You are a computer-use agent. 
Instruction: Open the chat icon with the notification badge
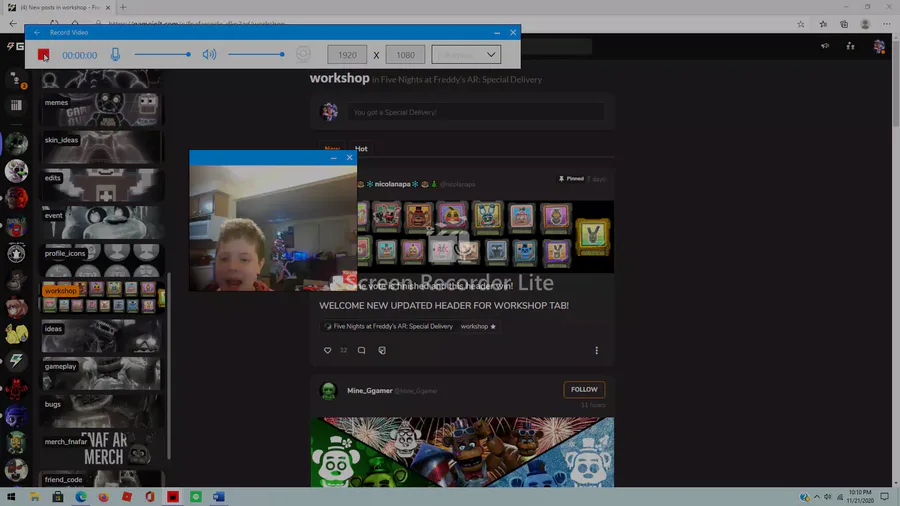[x=17, y=80]
